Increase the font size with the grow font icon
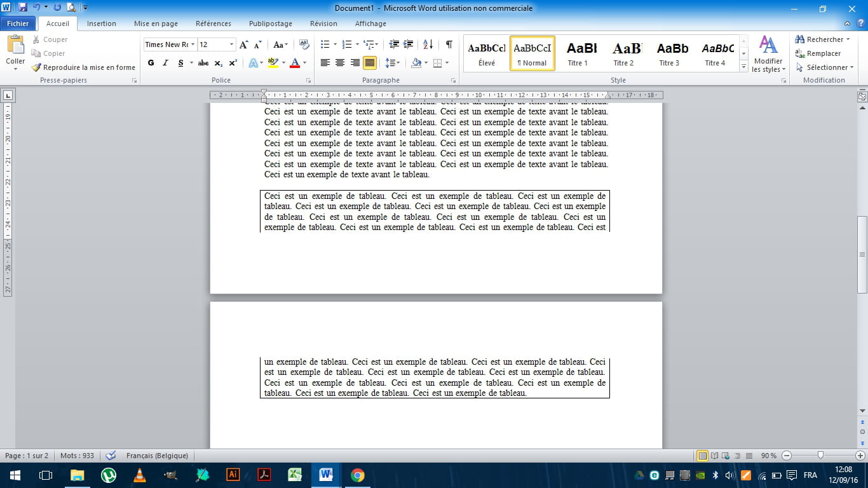 click(x=244, y=44)
